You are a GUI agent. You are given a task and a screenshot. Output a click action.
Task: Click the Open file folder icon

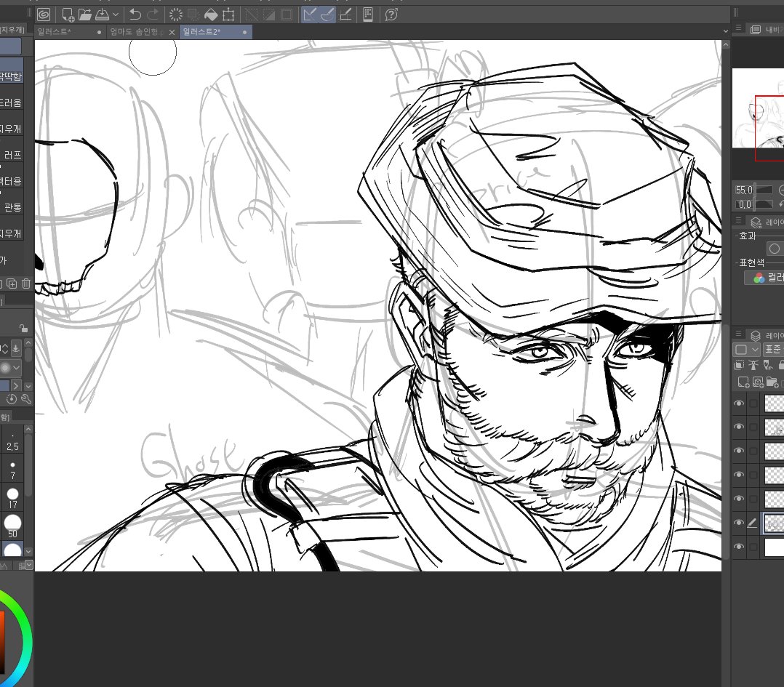click(x=85, y=14)
